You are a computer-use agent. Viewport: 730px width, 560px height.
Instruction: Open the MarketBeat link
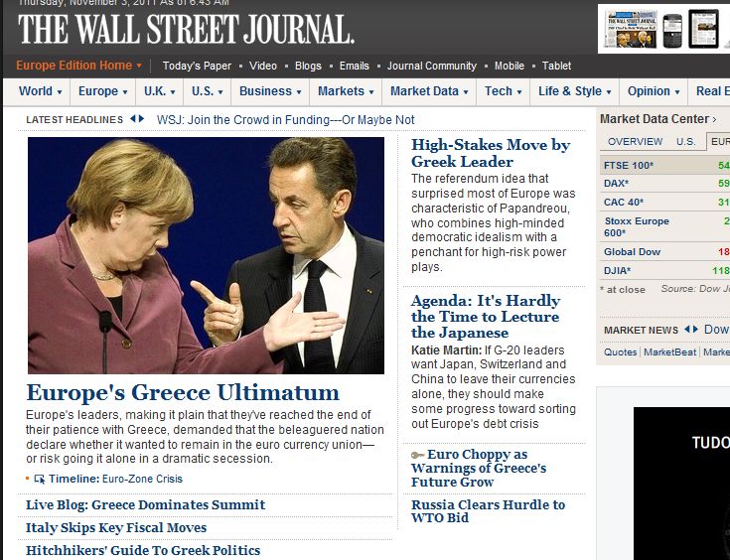[x=670, y=352]
